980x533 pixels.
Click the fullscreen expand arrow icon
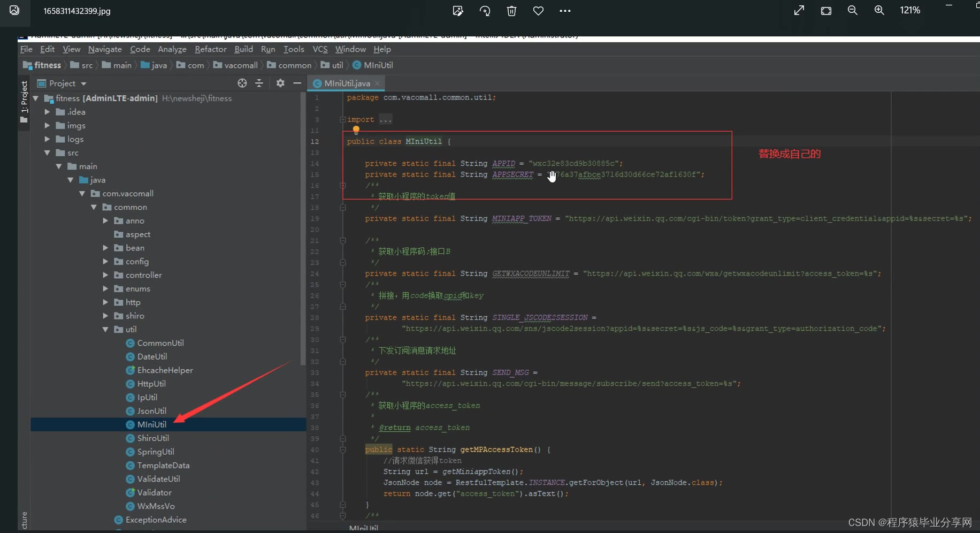click(799, 11)
